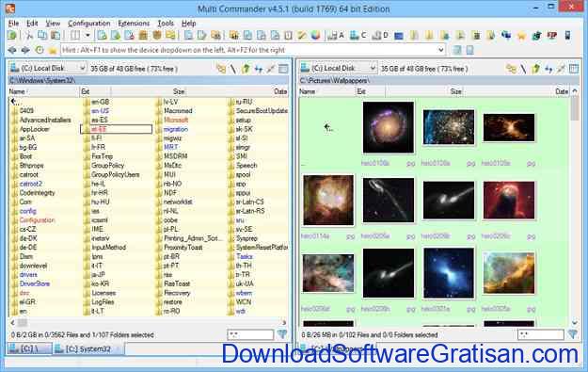The image size is (588, 372).
Task: Open the View menu
Action: pos(53,24)
